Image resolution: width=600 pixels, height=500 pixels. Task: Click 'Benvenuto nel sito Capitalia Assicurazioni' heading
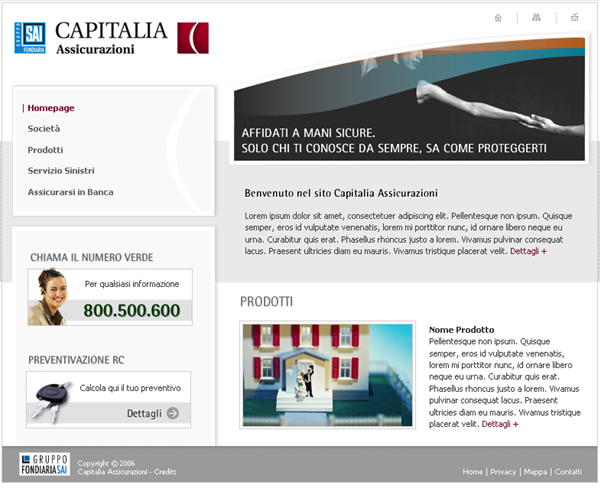click(x=341, y=193)
